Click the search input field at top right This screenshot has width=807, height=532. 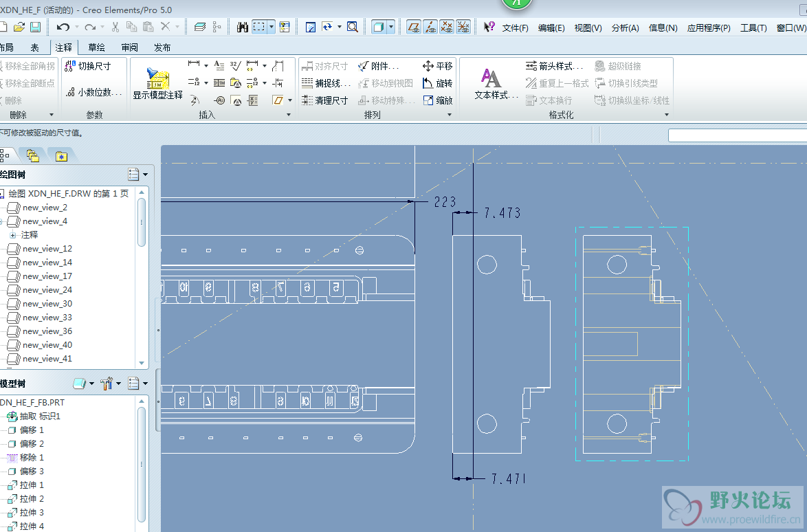738,135
